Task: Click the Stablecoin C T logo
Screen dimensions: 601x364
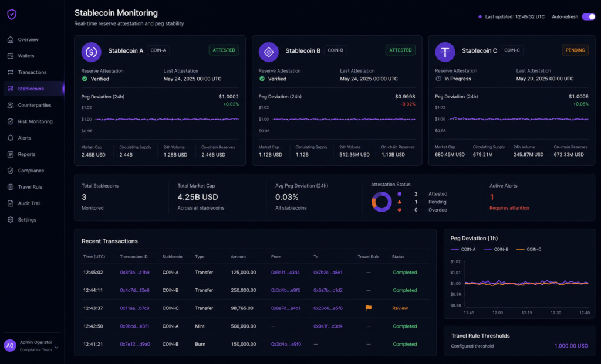Action: [x=445, y=52]
